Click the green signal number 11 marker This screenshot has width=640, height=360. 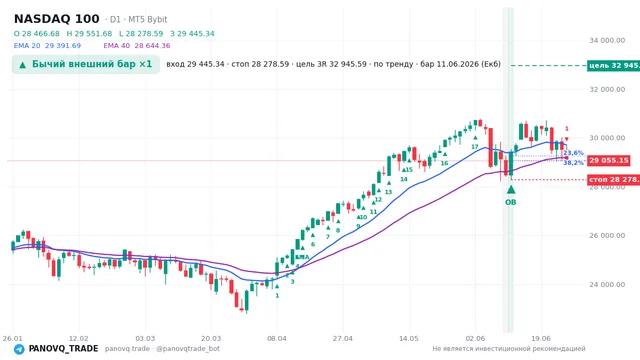(x=373, y=212)
